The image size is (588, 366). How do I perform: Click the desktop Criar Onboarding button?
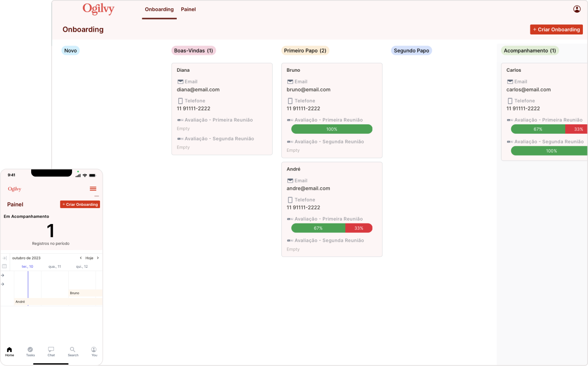pyautogui.click(x=556, y=29)
